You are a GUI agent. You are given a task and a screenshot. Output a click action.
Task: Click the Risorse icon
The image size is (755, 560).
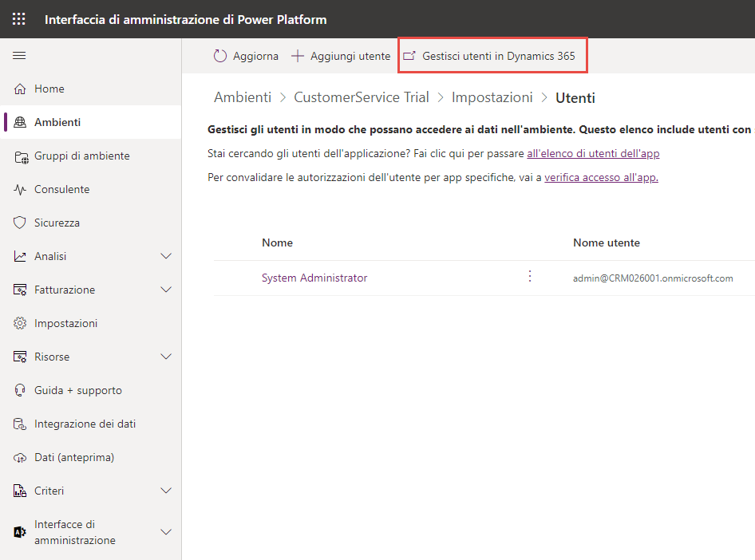point(20,357)
